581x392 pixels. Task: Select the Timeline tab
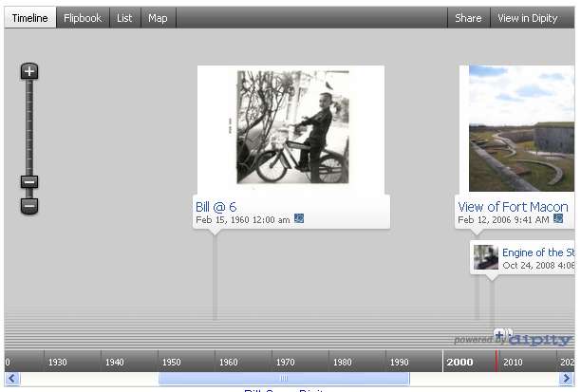tap(29, 18)
